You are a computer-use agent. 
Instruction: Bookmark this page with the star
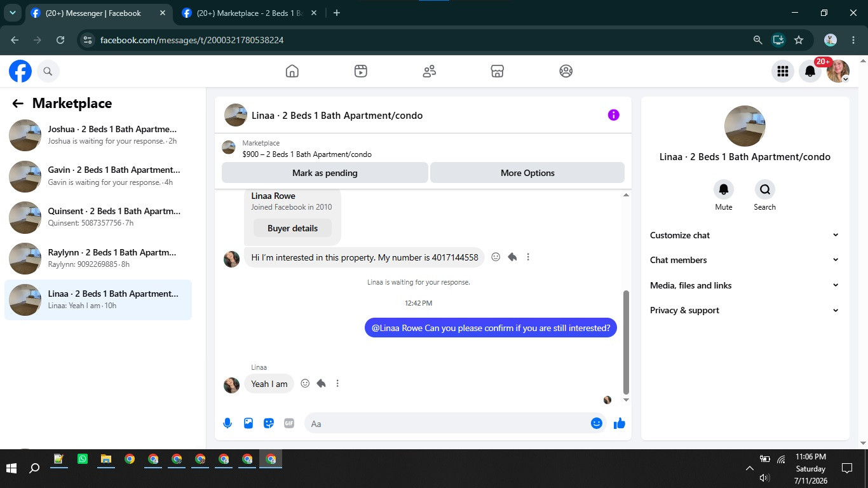pos(799,40)
